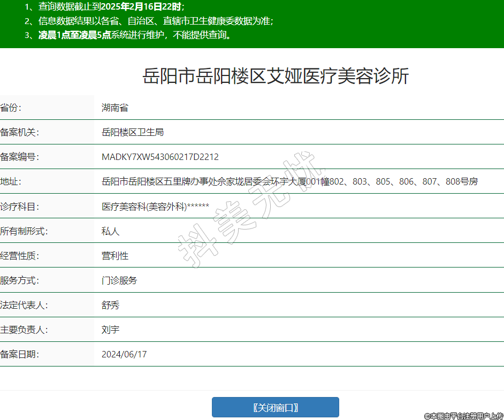Click the 所有制形式 value 私人
This screenshot has width=504, height=420.
[x=111, y=231]
